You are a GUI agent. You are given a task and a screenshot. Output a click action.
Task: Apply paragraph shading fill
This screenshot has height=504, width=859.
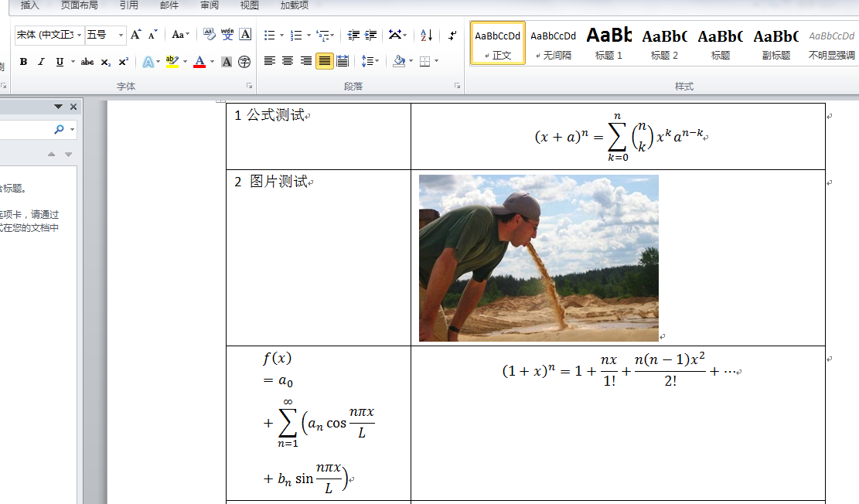400,61
